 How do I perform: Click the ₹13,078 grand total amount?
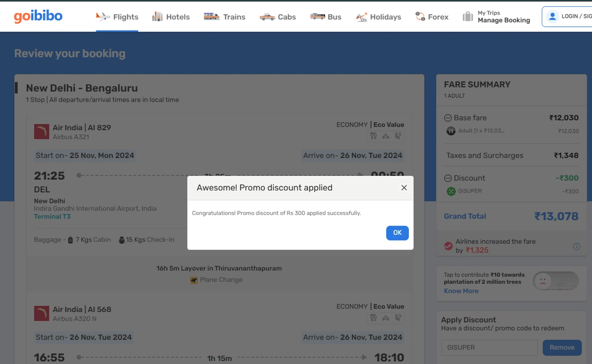(x=556, y=216)
